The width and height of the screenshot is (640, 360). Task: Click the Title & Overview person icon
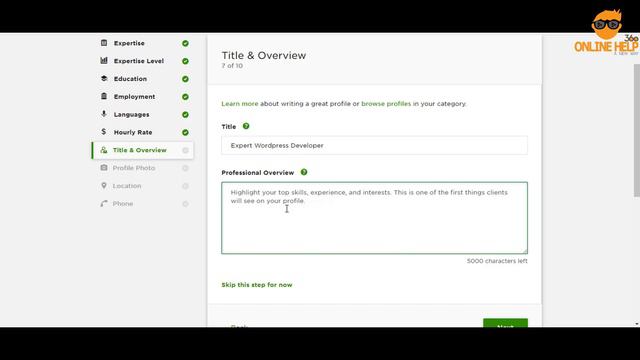click(104, 150)
